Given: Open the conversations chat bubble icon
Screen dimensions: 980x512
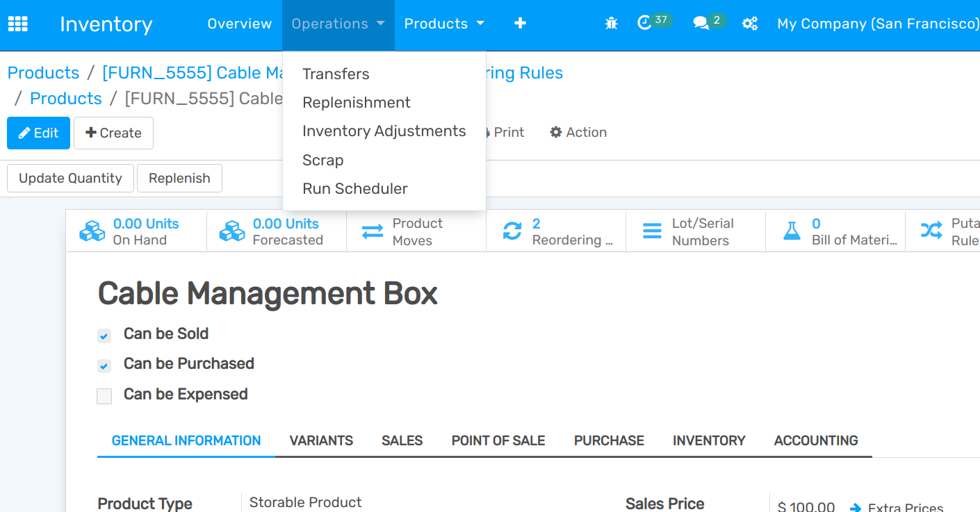Looking at the screenshot, I should (x=701, y=24).
